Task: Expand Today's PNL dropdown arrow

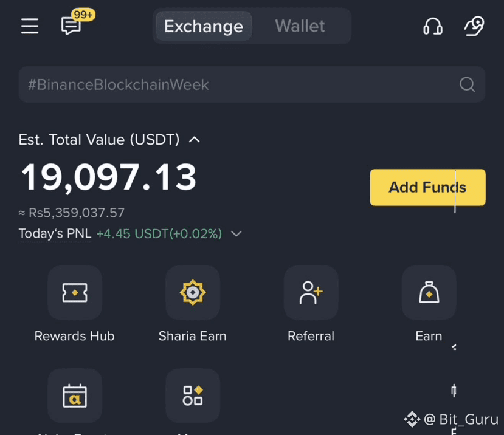Action: tap(236, 234)
